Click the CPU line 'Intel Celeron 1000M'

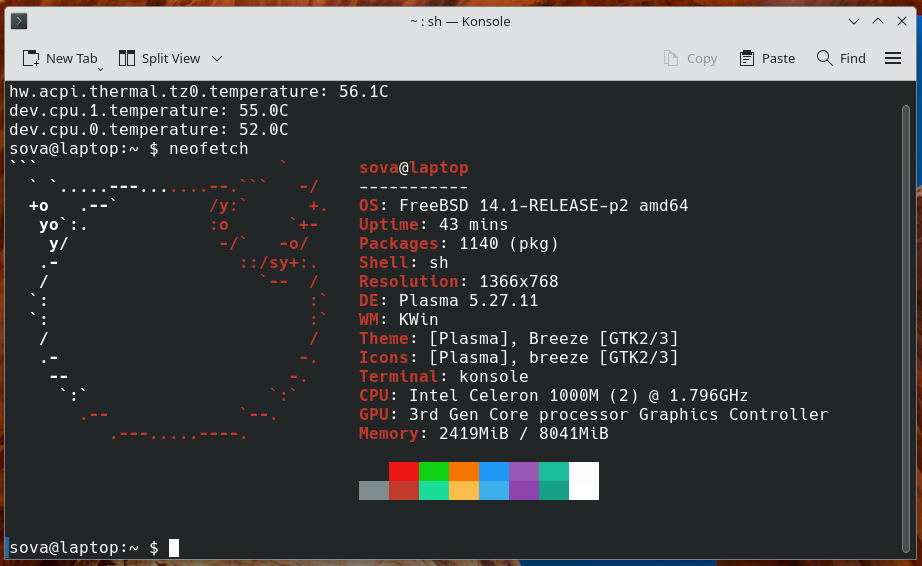click(x=503, y=396)
